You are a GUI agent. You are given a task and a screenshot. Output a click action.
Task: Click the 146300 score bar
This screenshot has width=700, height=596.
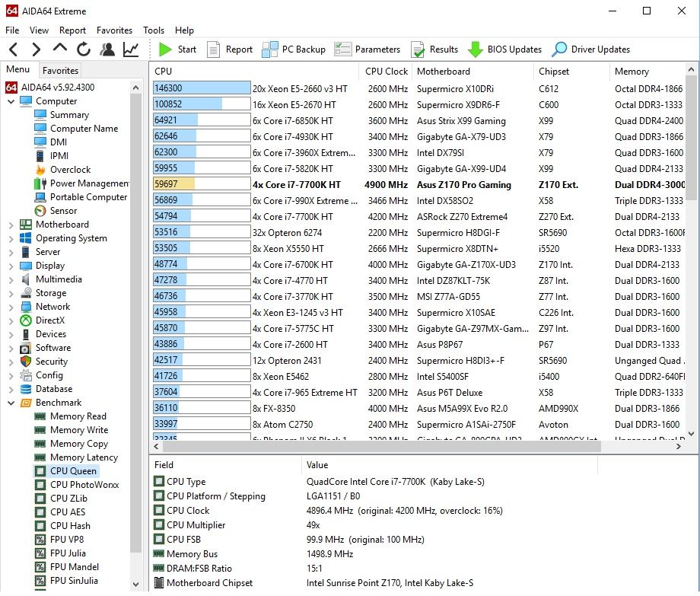coord(202,88)
